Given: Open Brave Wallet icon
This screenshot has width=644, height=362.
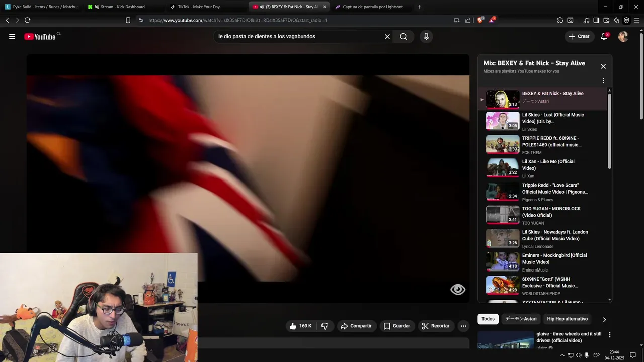Looking at the screenshot, I should [606, 20].
